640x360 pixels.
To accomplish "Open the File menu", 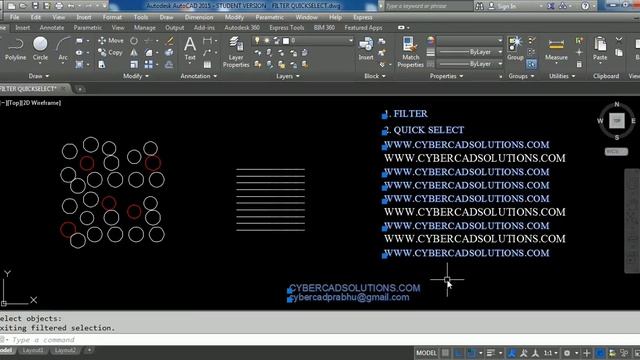I will point(14,17).
